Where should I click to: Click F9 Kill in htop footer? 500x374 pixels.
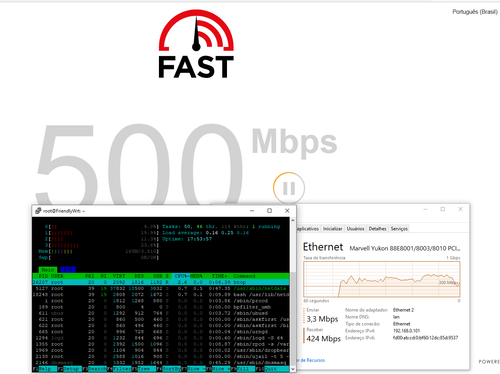[x=243, y=369]
